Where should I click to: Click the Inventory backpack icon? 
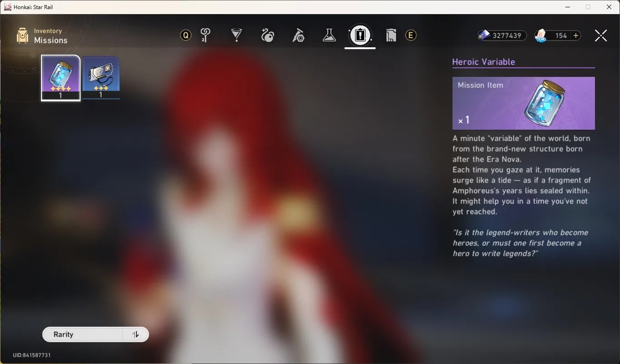pos(22,35)
